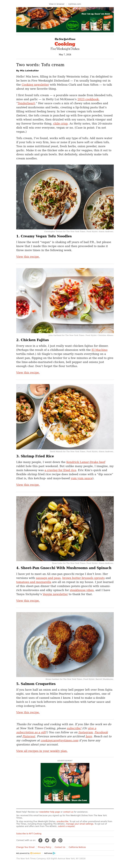This screenshot has height=868, width=130.
Task: Click the unsubscribe link in footer
Action: click(62, 821)
